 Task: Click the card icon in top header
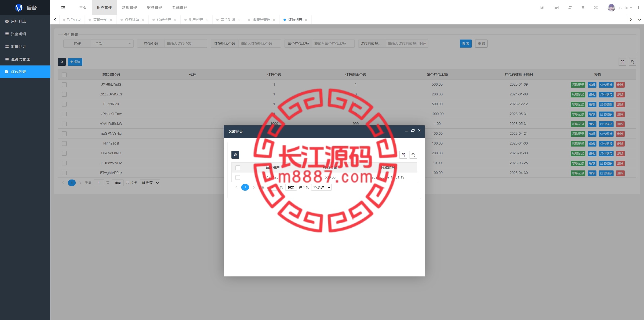556,8
